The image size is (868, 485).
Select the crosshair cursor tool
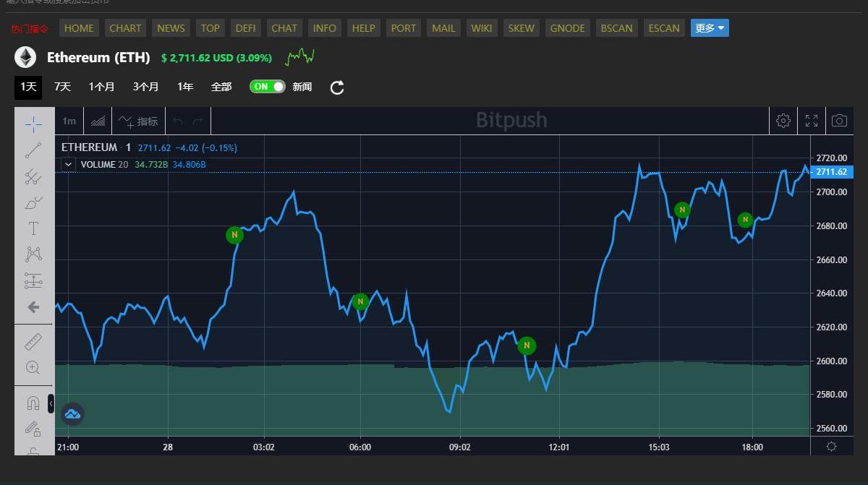coord(33,124)
